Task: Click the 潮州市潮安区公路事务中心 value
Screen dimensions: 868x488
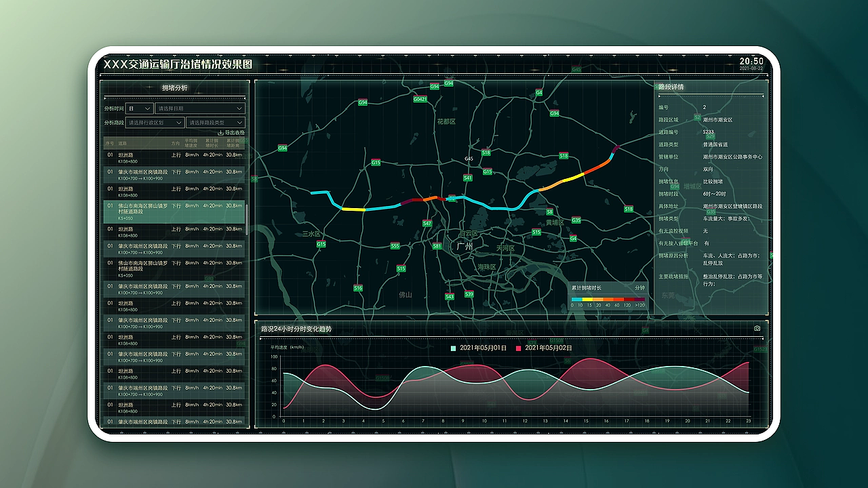Action: click(x=733, y=157)
